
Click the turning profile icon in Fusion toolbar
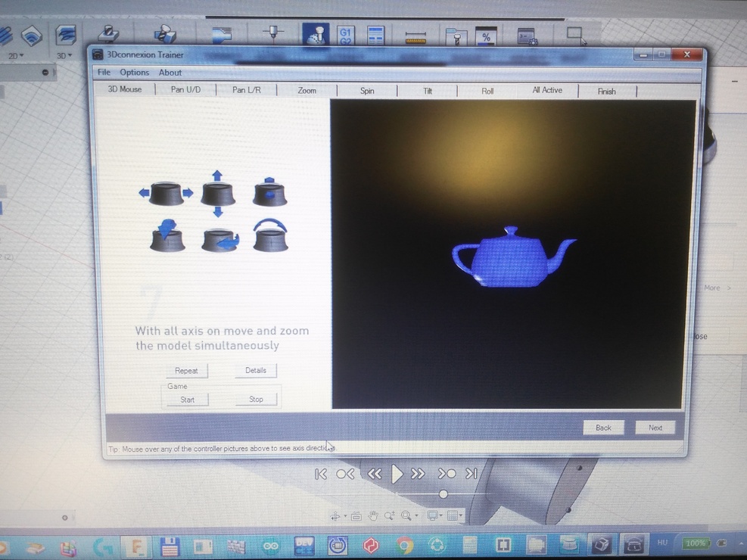222,35
